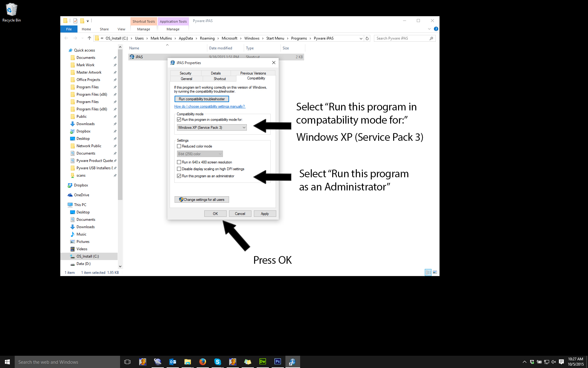Click the Properties quick access toolbar icon
Image resolution: width=588 pixels, height=368 pixels.
[75, 21]
